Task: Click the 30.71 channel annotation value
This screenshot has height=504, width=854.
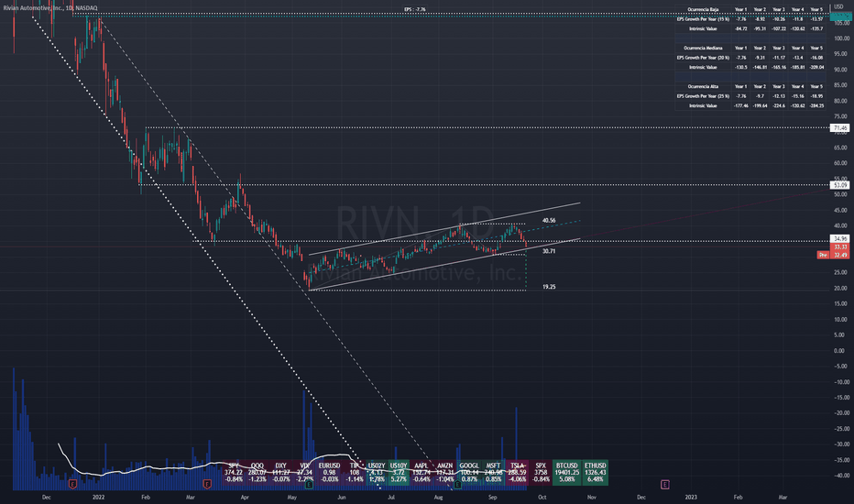Action: coord(549,251)
